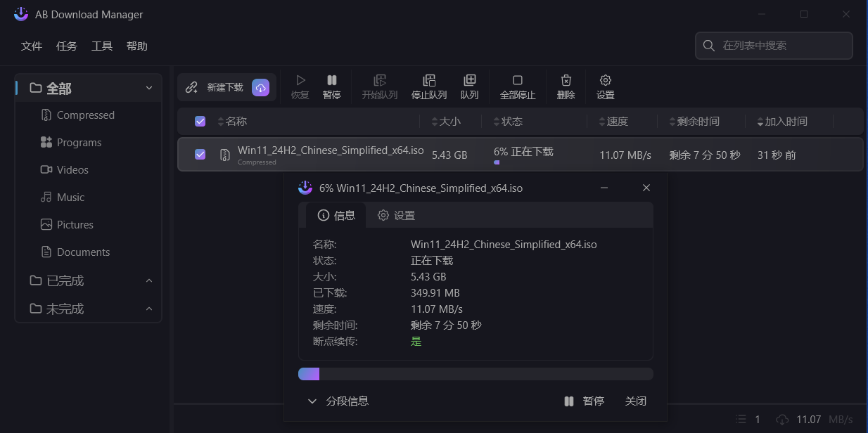This screenshot has width=868, height=433.
Task: Open the 文件 menu
Action: (x=32, y=46)
